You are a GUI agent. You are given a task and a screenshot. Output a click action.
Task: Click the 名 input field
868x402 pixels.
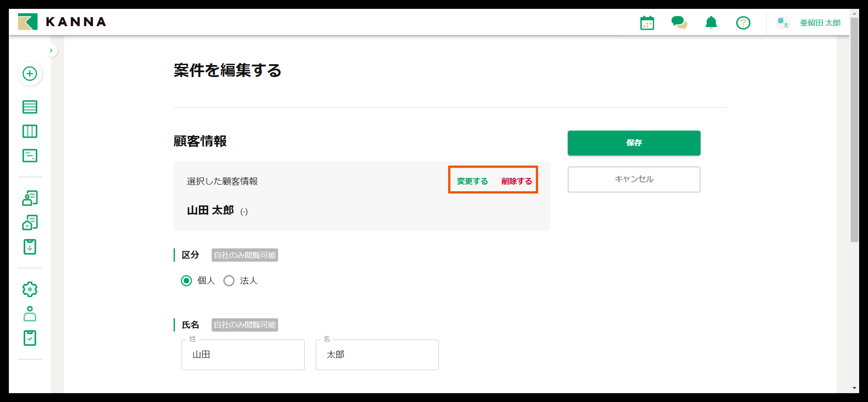coord(377,354)
